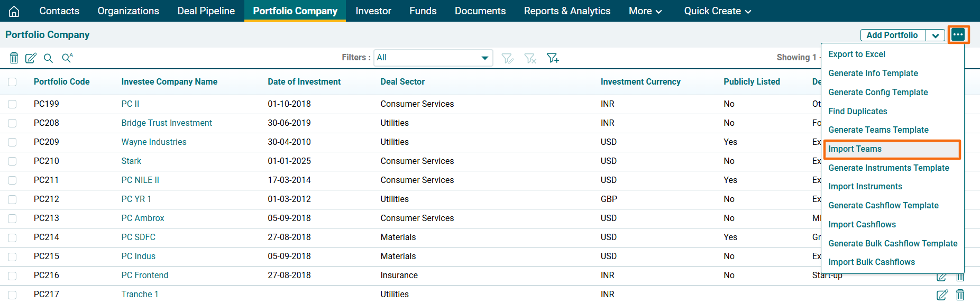Expand the Add Portfolio dropdown arrow
The height and width of the screenshot is (303, 980).
coord(935,35)
